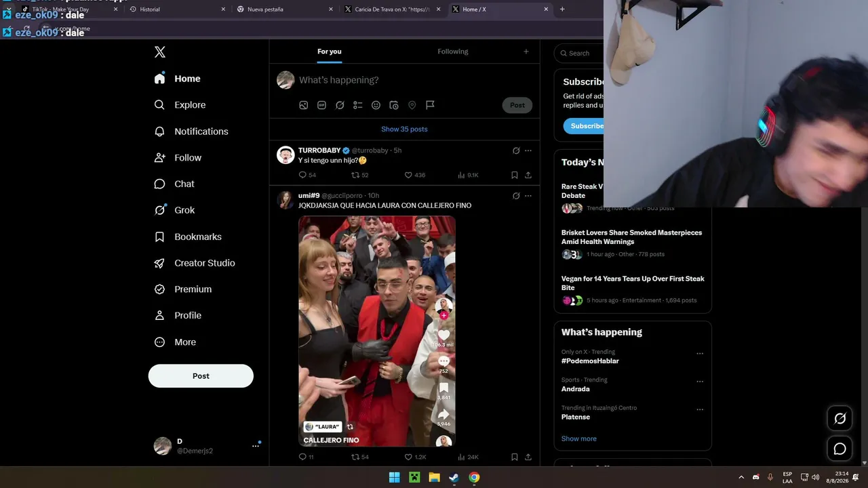The height and width of the screenshot is (488, 868).
Task: Add a GIF using the composer GIF icon
Action: click(x=321, y=105)
